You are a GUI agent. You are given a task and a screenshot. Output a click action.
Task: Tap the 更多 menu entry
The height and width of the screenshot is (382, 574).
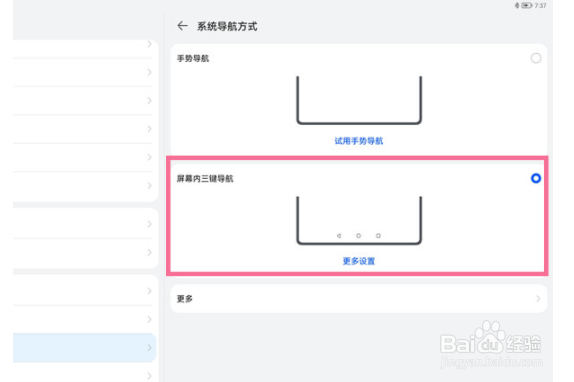click(x=359, y=299)
